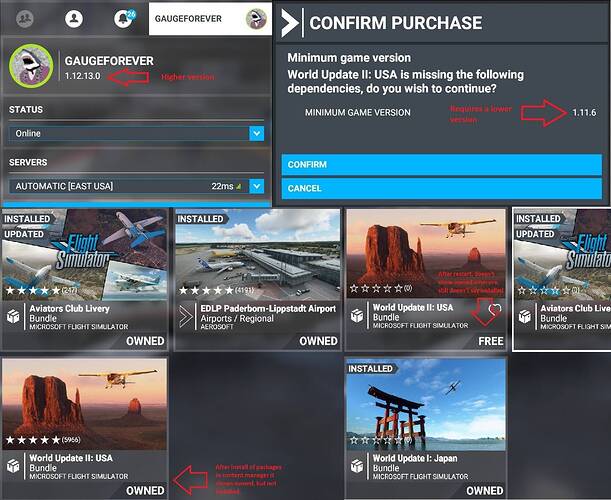611x500 pixels.
Task: Open the Status dropdown showing Online
Action: coord(136,134)
